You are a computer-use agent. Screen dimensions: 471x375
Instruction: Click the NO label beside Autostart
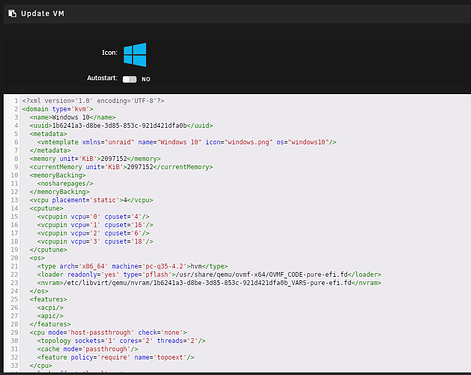click(x=146, y=79)
